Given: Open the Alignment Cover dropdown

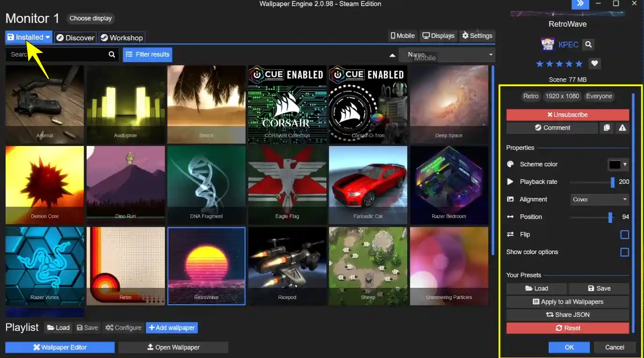Looking at the screenshot, I should point(600,199).
